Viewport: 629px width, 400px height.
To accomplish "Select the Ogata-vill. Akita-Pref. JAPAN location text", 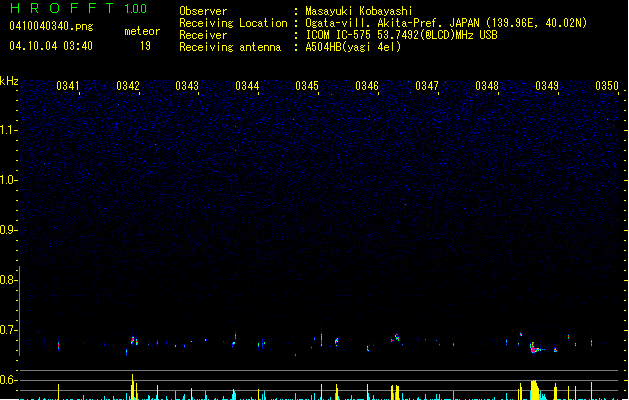I will click(446, 23).
